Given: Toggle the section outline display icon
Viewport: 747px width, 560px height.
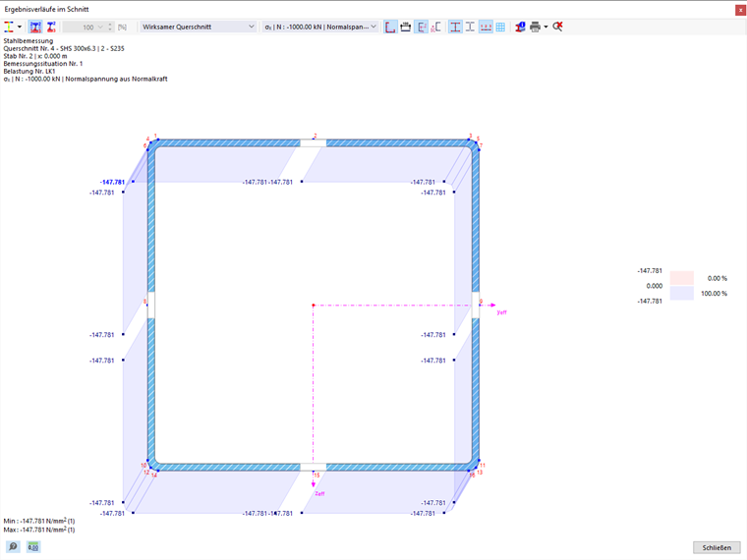Looking at the screenshot, I should (x=390, y=28).
